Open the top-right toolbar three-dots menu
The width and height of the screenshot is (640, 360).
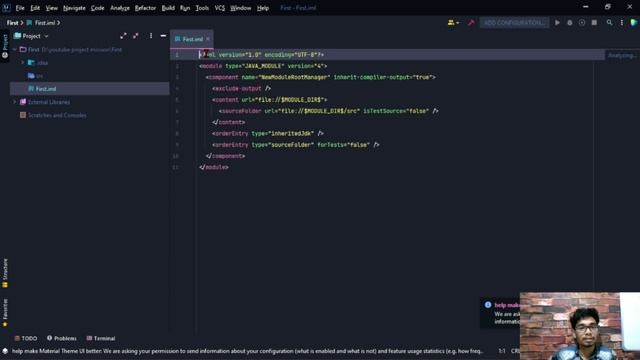[x=622, y=23]
